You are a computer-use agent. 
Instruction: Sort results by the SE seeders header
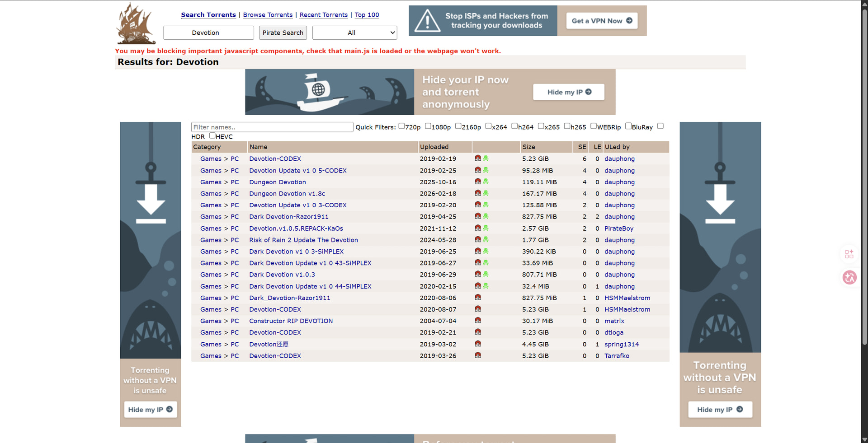click(x=582, y=147)
